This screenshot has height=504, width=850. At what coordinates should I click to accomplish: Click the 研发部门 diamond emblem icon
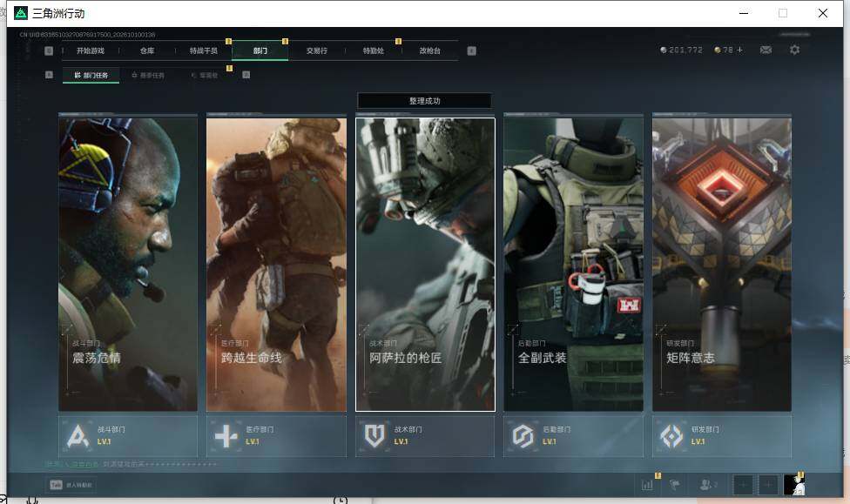671,436
